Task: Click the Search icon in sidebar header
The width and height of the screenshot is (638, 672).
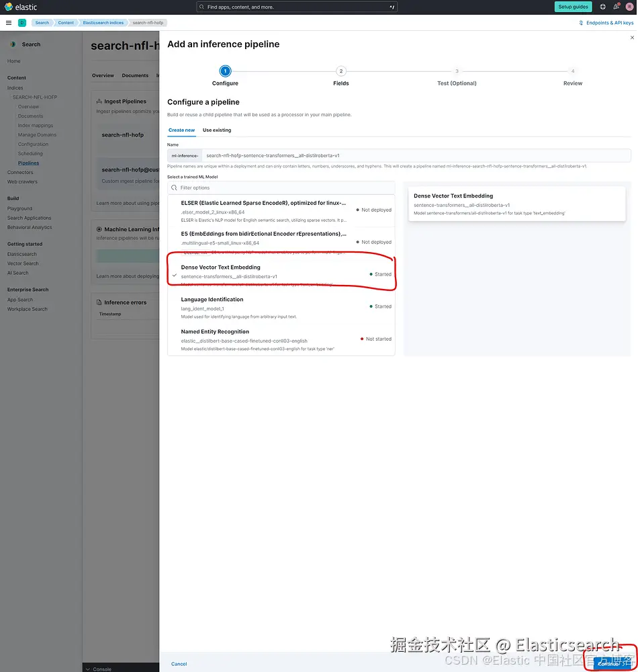Action: tap(13, 44)
